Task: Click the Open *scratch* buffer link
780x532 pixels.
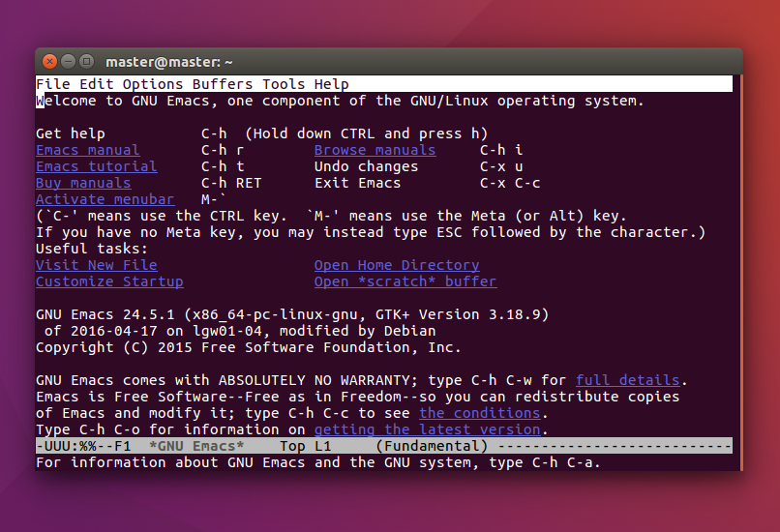Action: [x=405, y=281]
